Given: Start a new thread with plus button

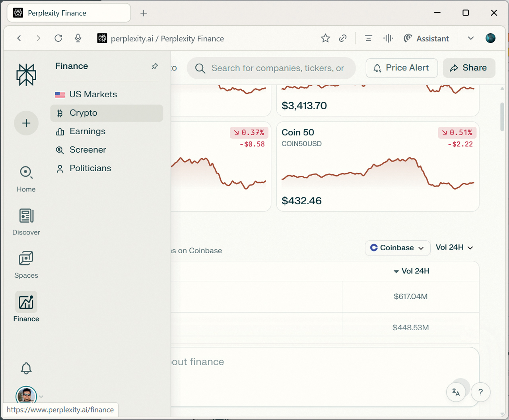Looking at the screenshot, I should 26,123.
